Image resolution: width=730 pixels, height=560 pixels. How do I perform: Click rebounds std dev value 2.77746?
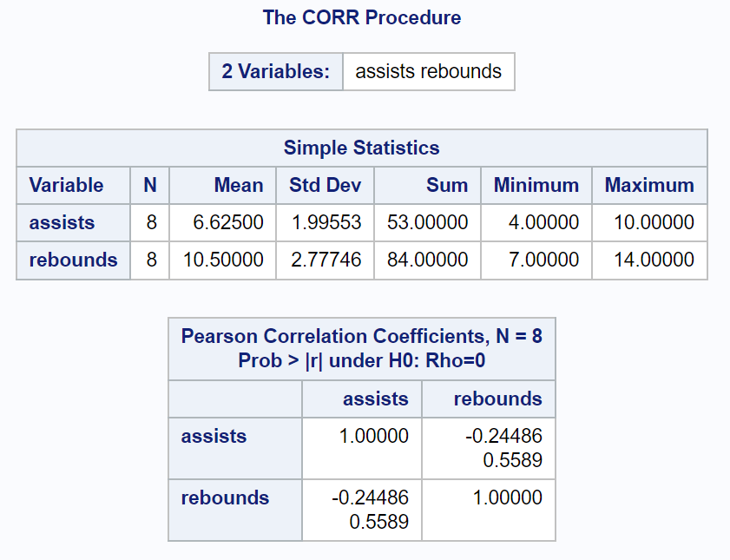(x=325, y=260)
